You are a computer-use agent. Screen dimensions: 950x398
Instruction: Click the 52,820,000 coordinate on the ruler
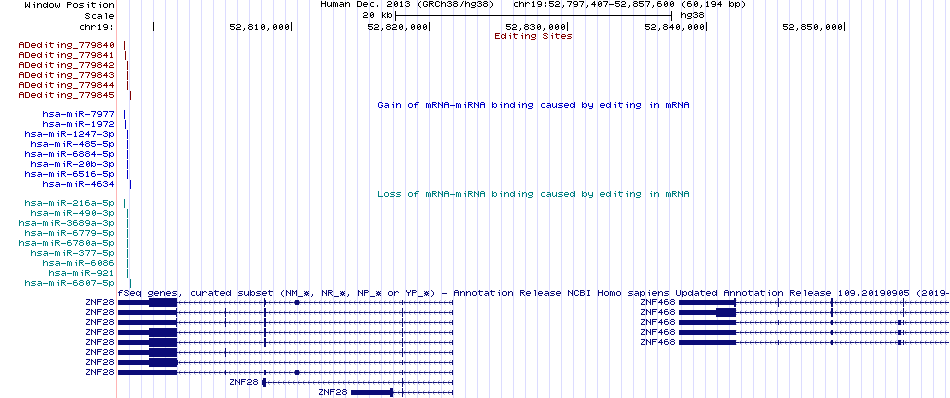click(x=397, y=27)
